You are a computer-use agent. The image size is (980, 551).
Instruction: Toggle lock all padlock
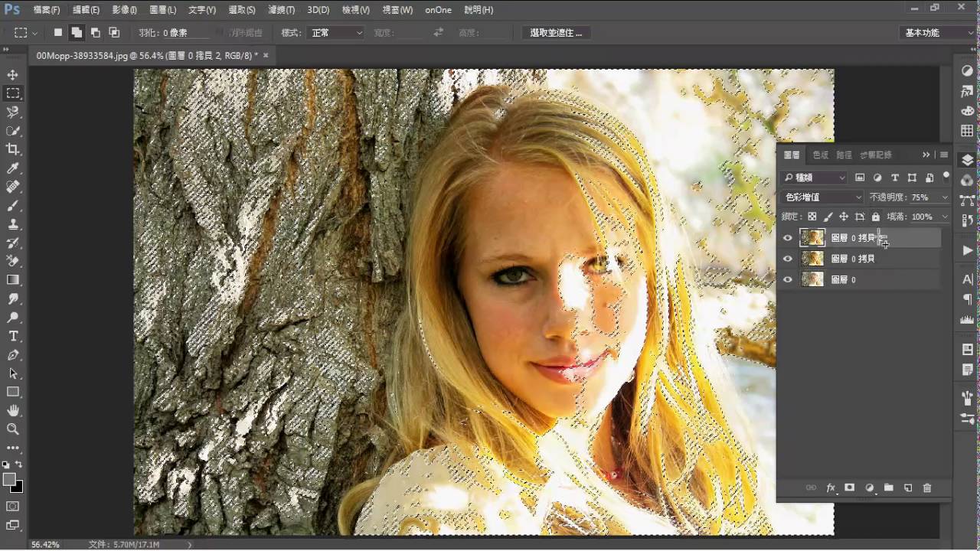click(876, 217)
